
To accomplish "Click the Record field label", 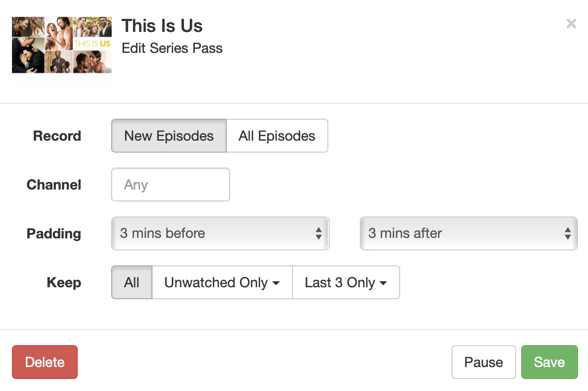I will [x=57, y=136].
